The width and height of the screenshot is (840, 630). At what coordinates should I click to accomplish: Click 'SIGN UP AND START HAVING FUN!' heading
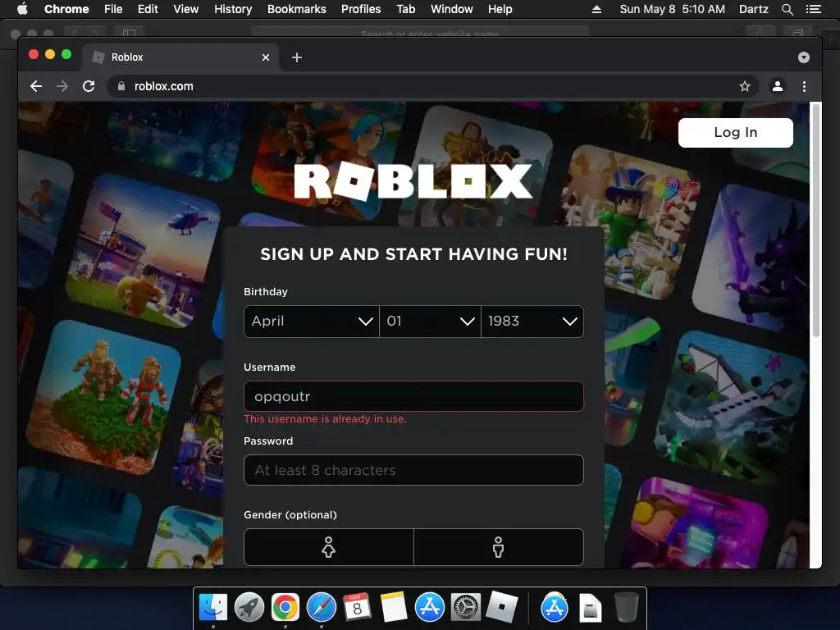[x=413, y=254]
